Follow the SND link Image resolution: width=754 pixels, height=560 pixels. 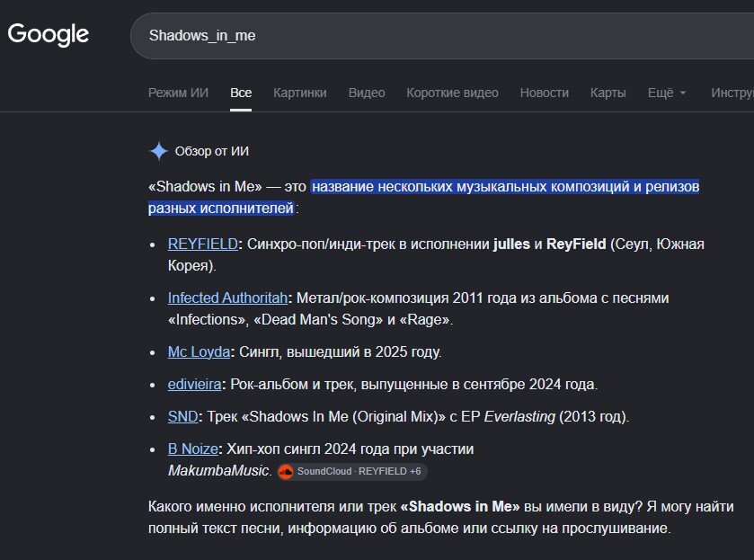point(182,416)
